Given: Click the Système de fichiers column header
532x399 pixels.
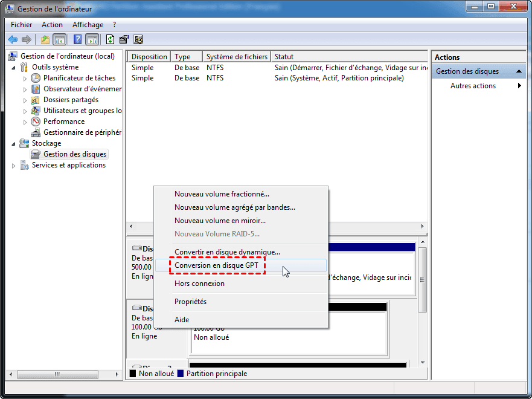Looking at the screenshot, I should click(237, 57).
